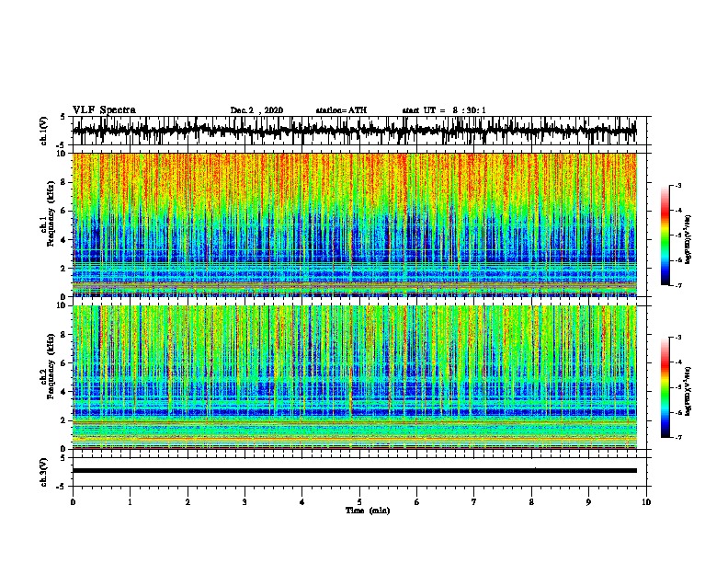Click the ch.2 spectrogram plot area
728x563 pixels.
pos(354,377)
